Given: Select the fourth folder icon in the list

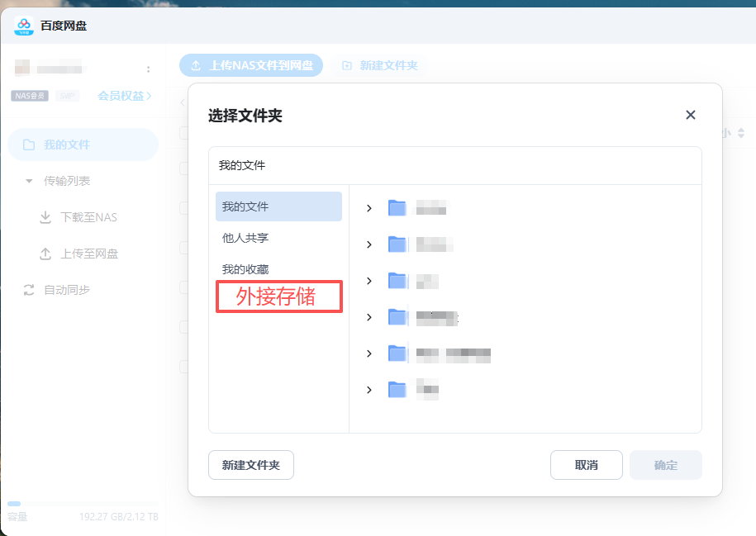Looking at the screenshot, I should (397, 316).
